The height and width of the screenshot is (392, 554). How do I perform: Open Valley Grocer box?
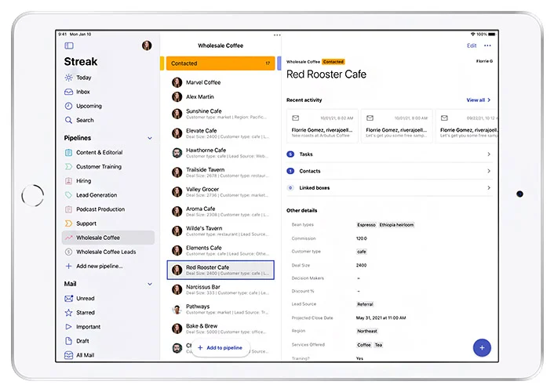tap(221, 192)
